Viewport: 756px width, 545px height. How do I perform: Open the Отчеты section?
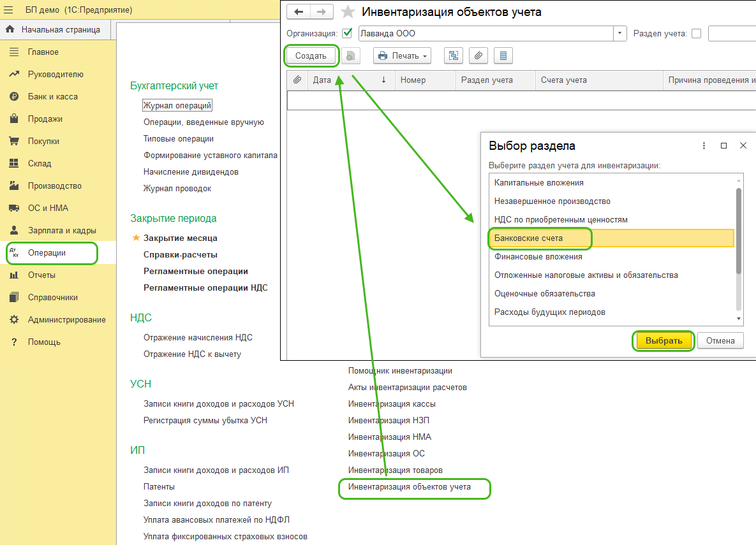coord(41,275)
